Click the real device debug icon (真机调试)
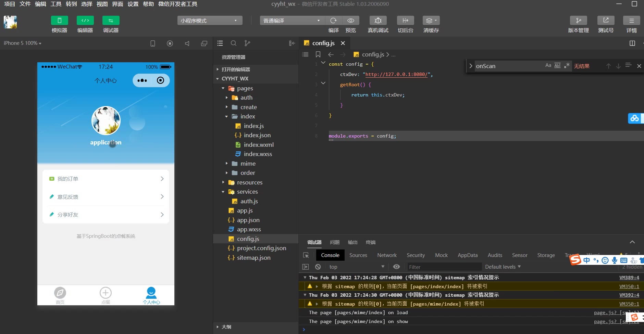Screen dimensions: 644x334 [x=378, y=21]
